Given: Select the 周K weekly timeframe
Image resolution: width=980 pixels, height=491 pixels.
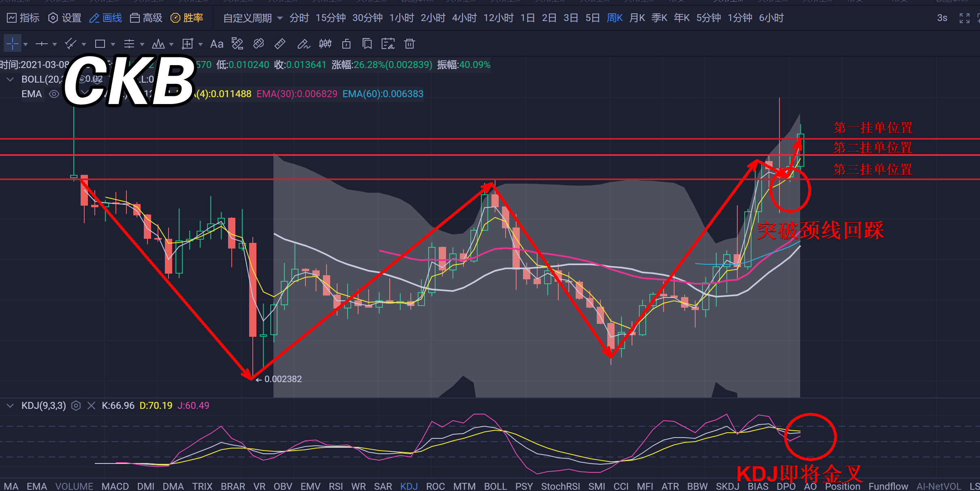Looking at the screenshot, I should 615,18.
